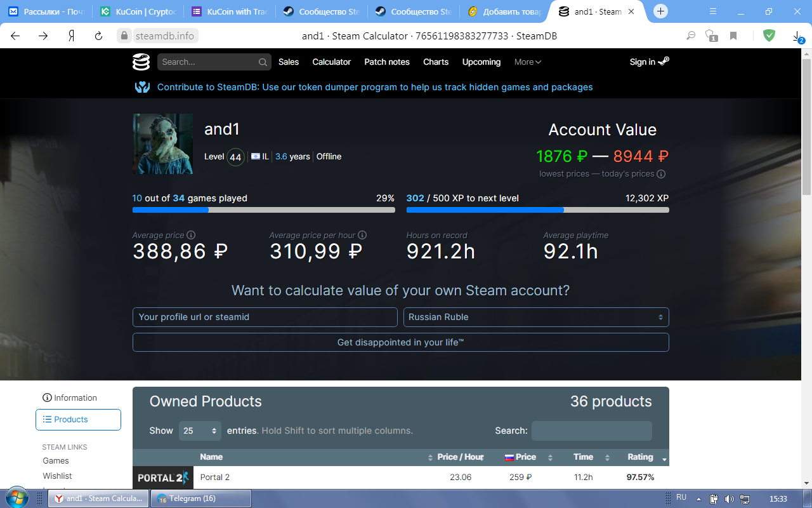Open the Russian Ruble currency dropdown

point(536,317)
